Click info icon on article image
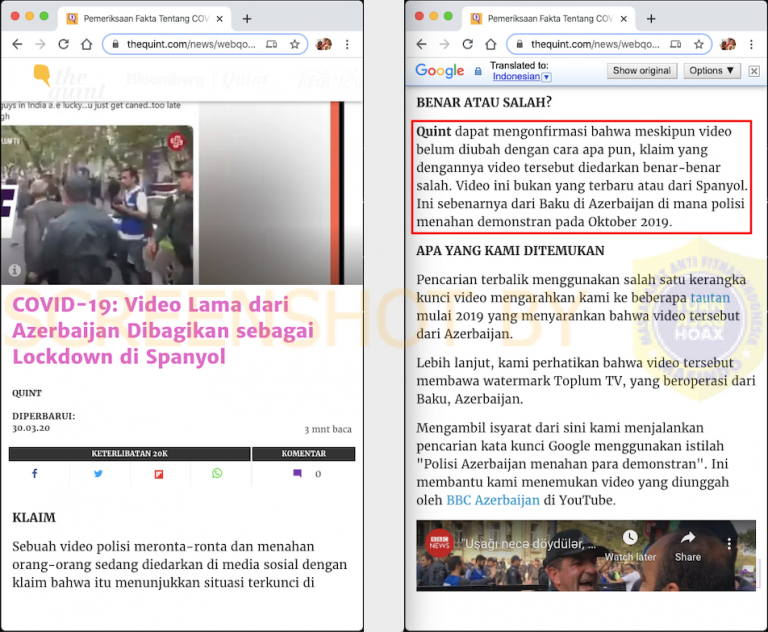768x632 pixels. pyautogui.click(x=15, y=270)
